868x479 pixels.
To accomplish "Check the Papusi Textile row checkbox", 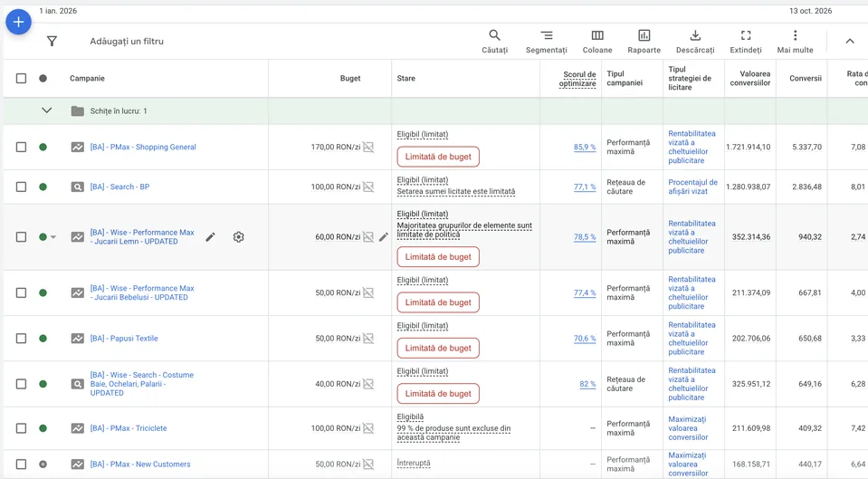I will pos(21,339).
